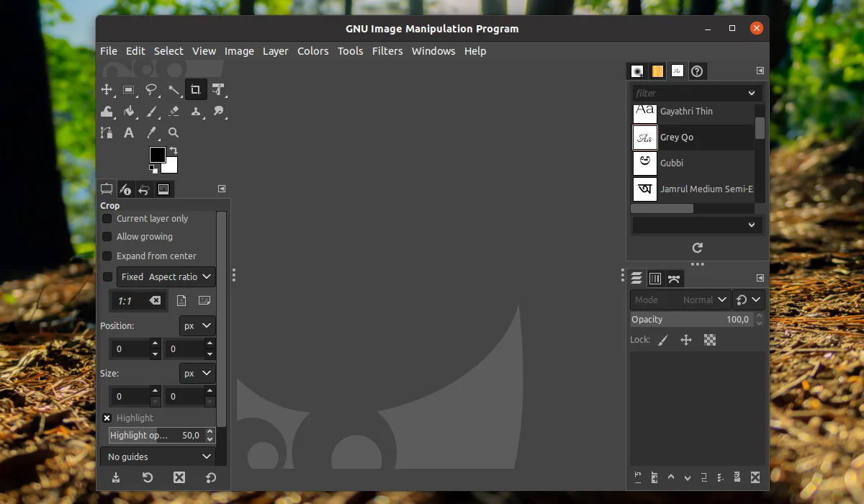Open the Size units px dropdown
864x504 pixels.
[197, 373]
